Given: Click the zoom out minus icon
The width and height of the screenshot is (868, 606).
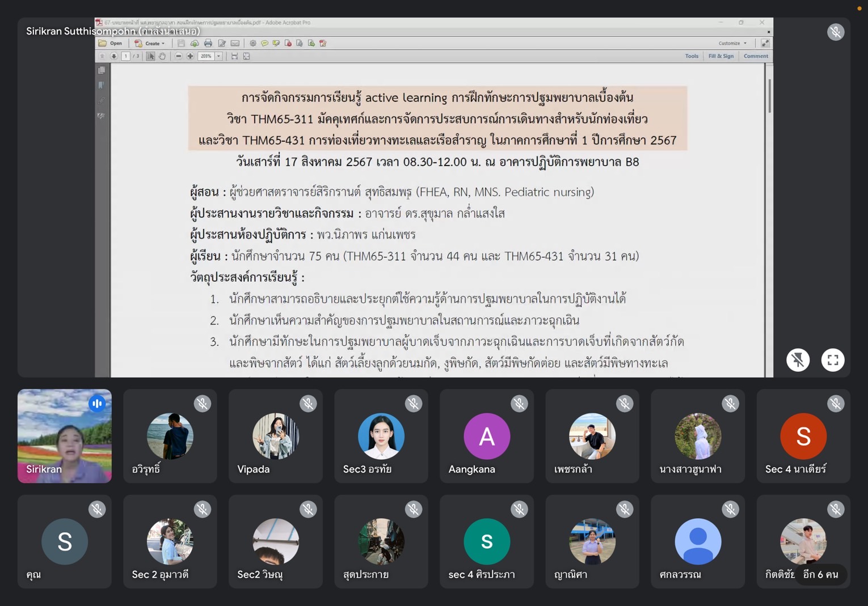Looking at the screenshot, I should [179, 56].
